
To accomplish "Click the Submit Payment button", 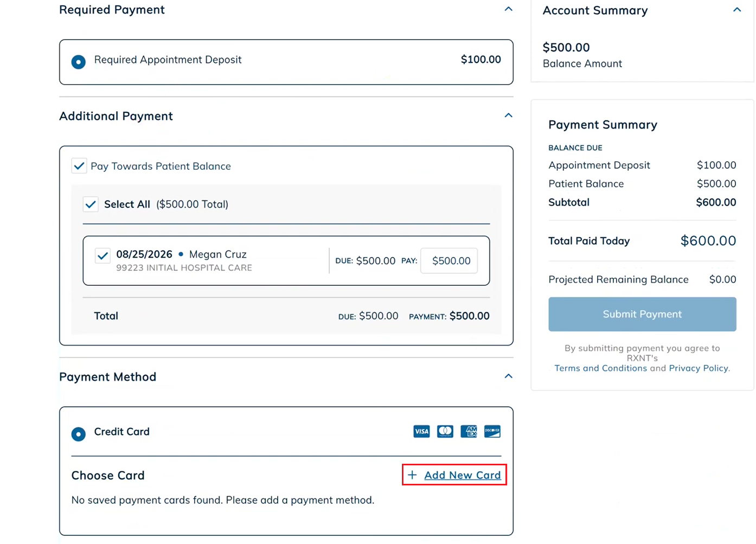I will [x=642, y=314].
